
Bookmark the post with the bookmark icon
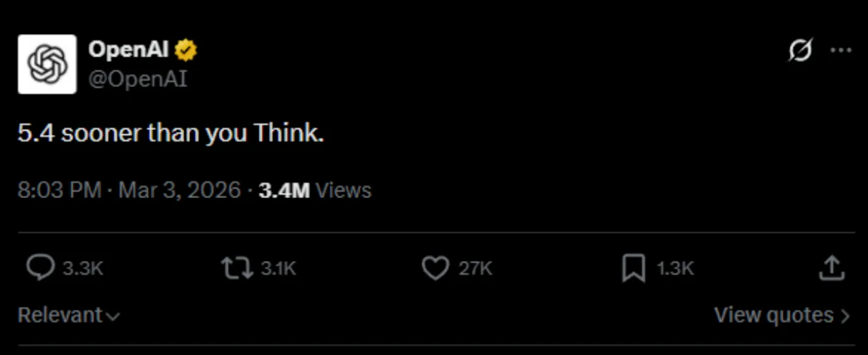[x=633, y=269]
